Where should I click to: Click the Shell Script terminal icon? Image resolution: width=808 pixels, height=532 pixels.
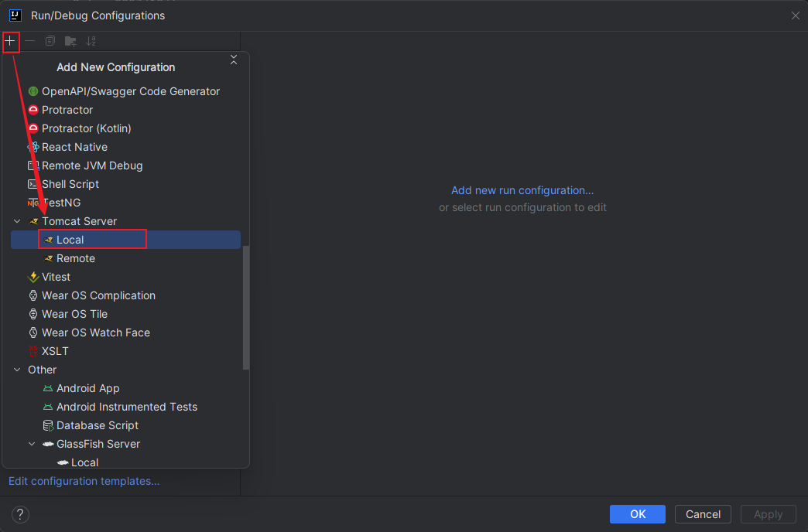[x=33, y=184]
